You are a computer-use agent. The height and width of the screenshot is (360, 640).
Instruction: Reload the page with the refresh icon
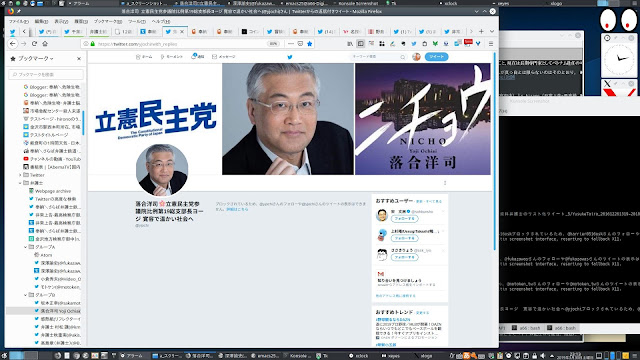[x=34, y=44]
